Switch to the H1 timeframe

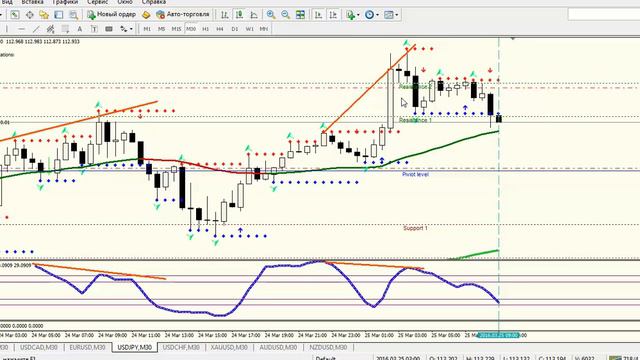(x=205, y=29)
